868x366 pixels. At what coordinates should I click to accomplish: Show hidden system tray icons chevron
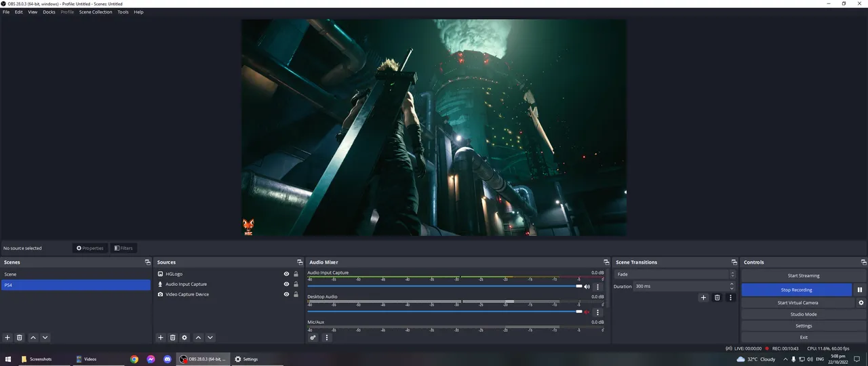[785, 359]
